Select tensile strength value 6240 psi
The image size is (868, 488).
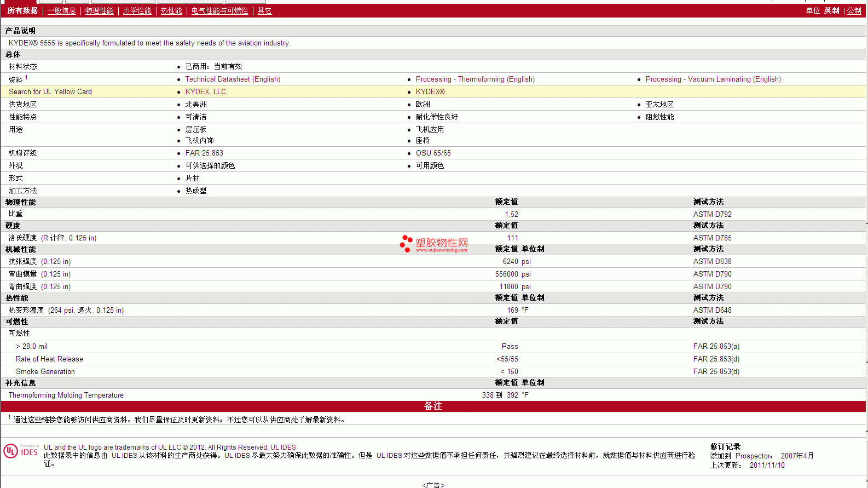517,261
